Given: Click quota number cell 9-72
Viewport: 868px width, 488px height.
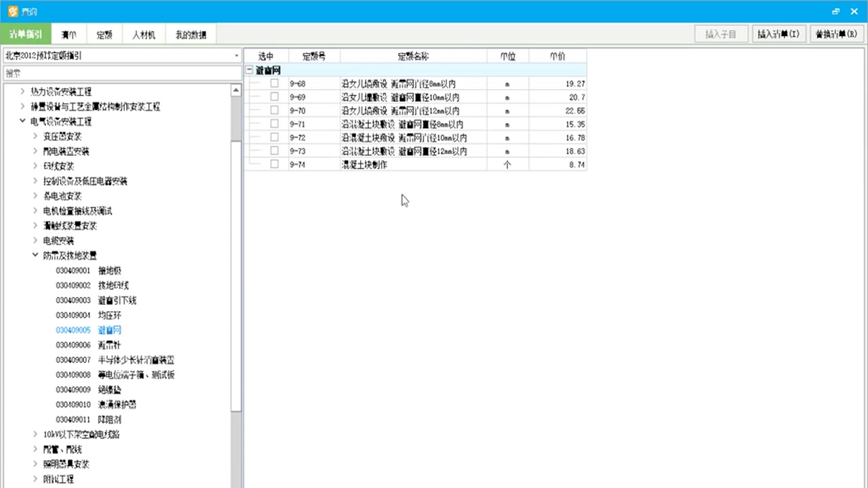Looking at the screenshot, I should point(314,138).
